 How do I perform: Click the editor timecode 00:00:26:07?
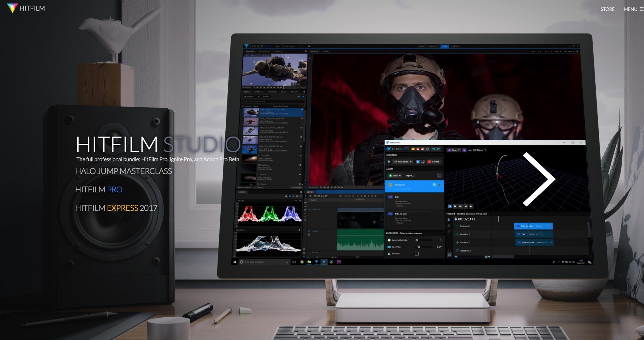(x=320, y=196)
